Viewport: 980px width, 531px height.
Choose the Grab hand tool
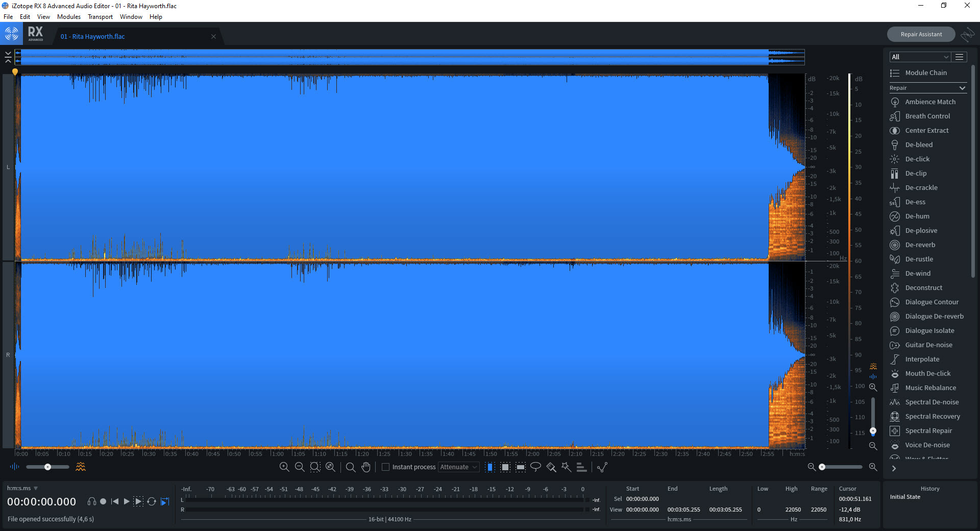366,467
